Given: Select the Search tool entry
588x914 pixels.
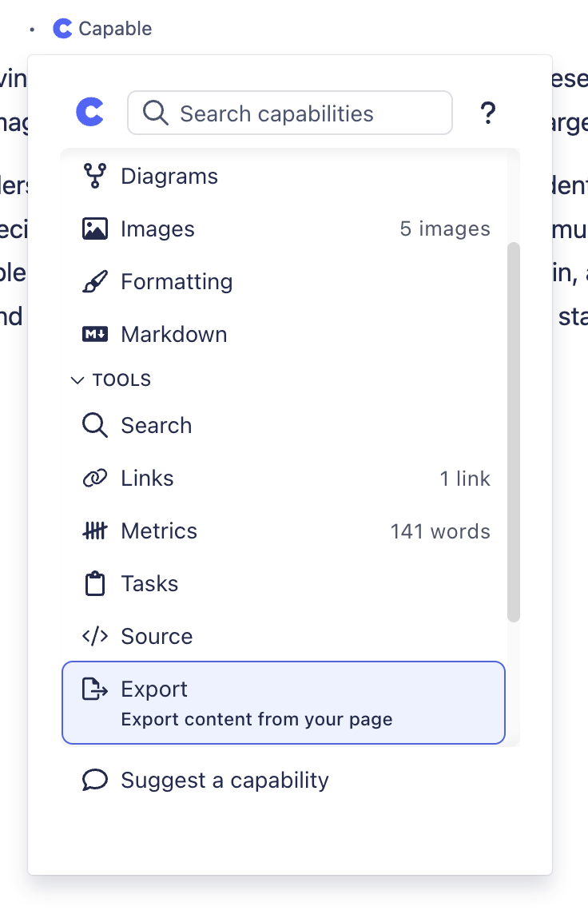Looking at the screenshot, I should pyautogui.click(x=157, y=426).
